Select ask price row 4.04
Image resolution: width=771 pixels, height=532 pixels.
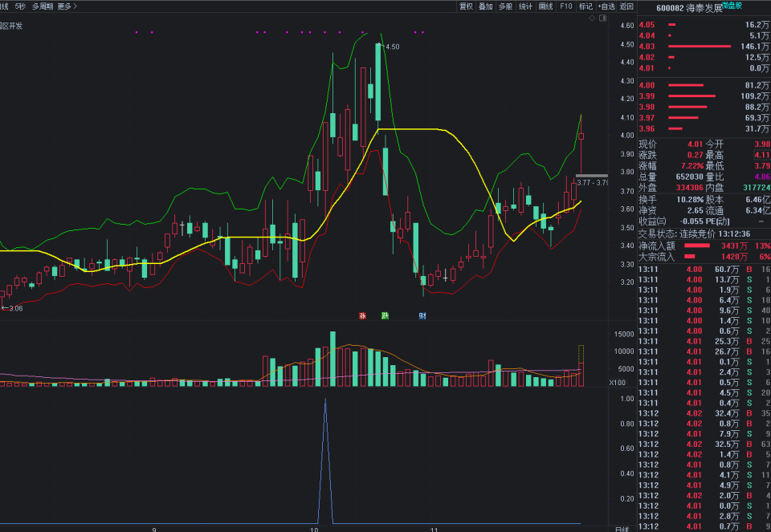click(x=704, y=35)
